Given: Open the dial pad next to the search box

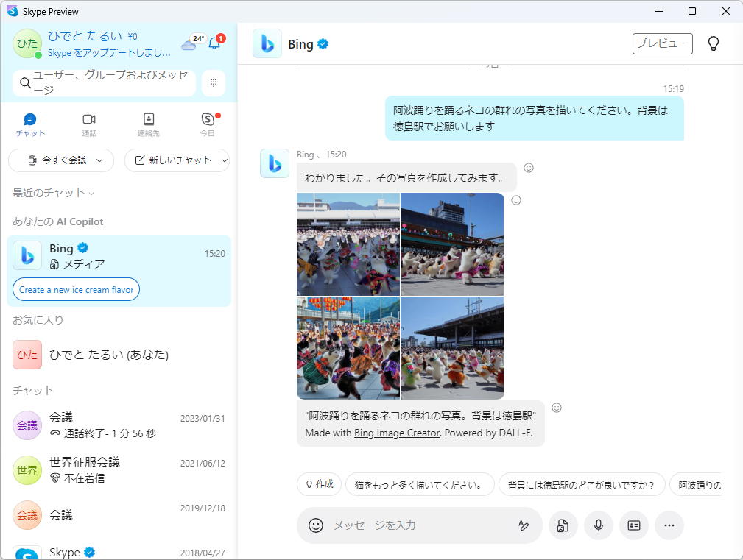Looking at the screenshot, I should pos(213,82).
